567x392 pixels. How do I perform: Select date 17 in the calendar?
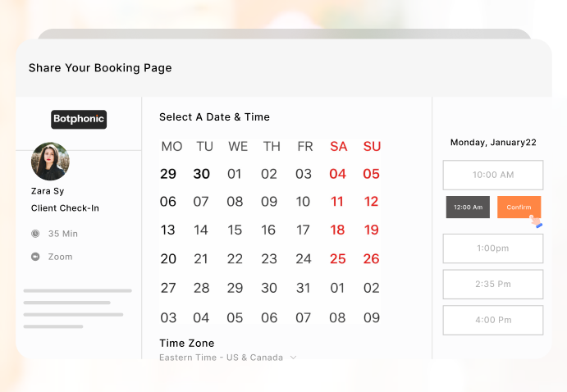(303, 230)
